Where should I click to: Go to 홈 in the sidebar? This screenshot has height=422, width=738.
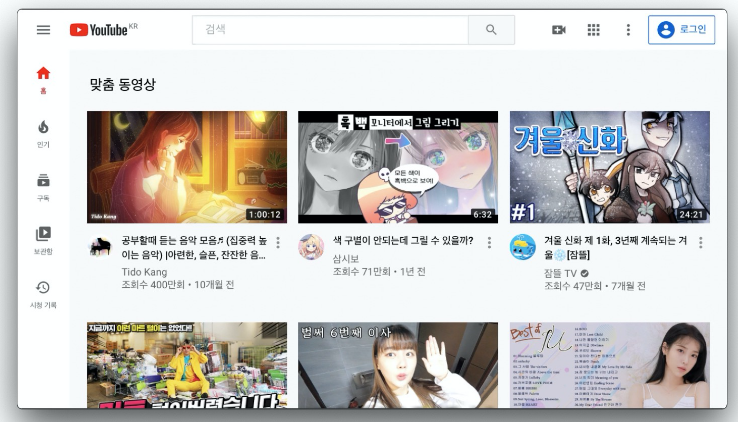[x=43, y=80]
